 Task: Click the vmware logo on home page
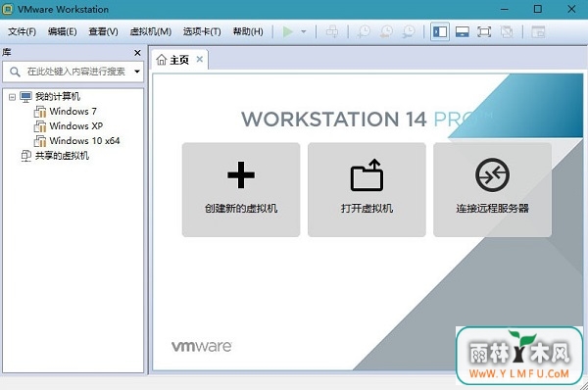202,346
